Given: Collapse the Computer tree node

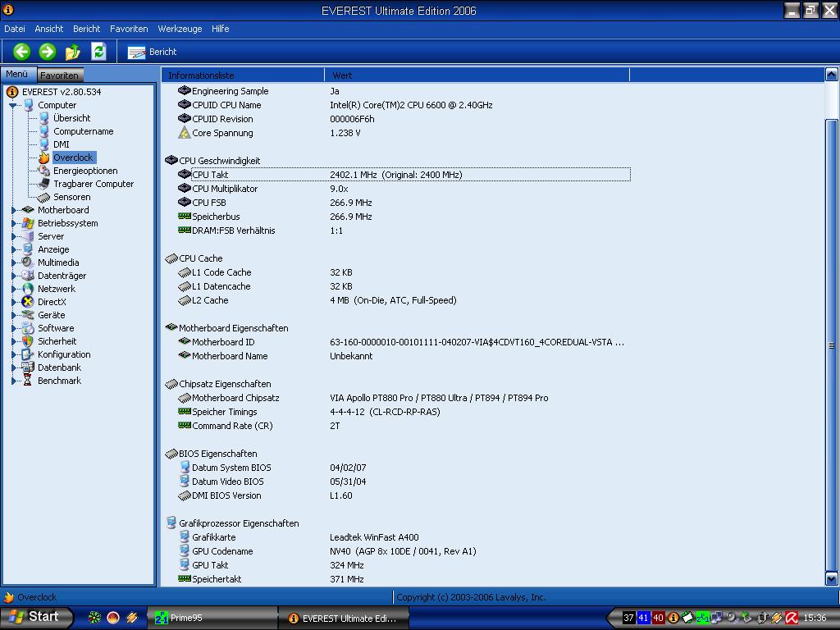Looking at the screenshot, I should pos(13,106).
